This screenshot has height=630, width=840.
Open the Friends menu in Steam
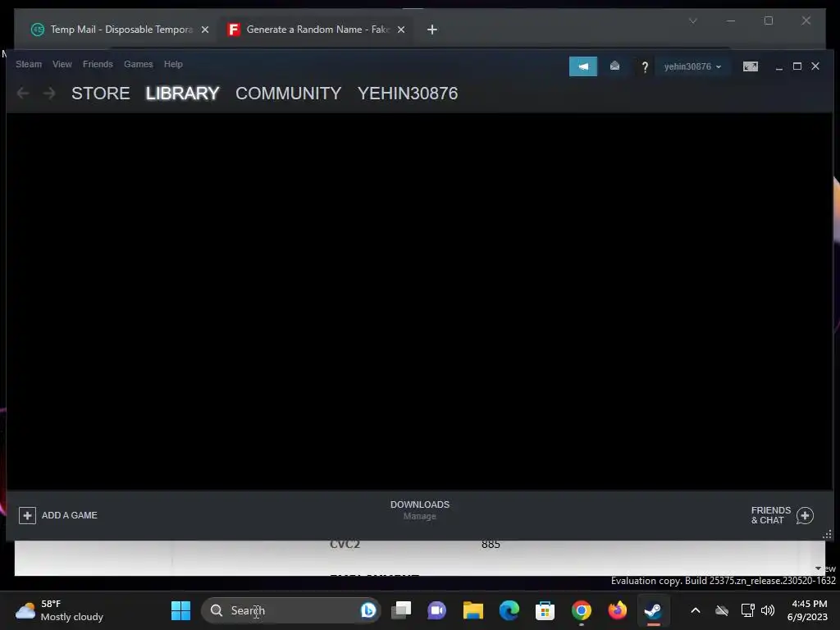pyautogui.click(x=98, y=64)
